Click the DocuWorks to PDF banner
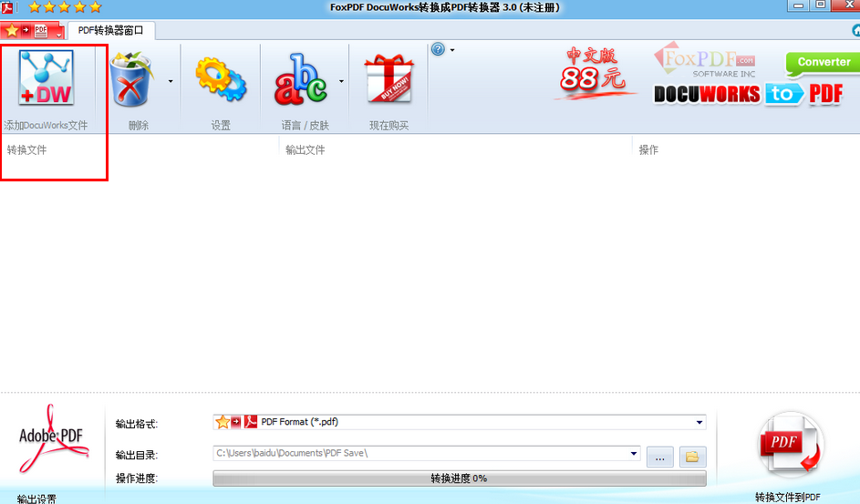This screenshot has width=860, height=504. click(748, 94)
